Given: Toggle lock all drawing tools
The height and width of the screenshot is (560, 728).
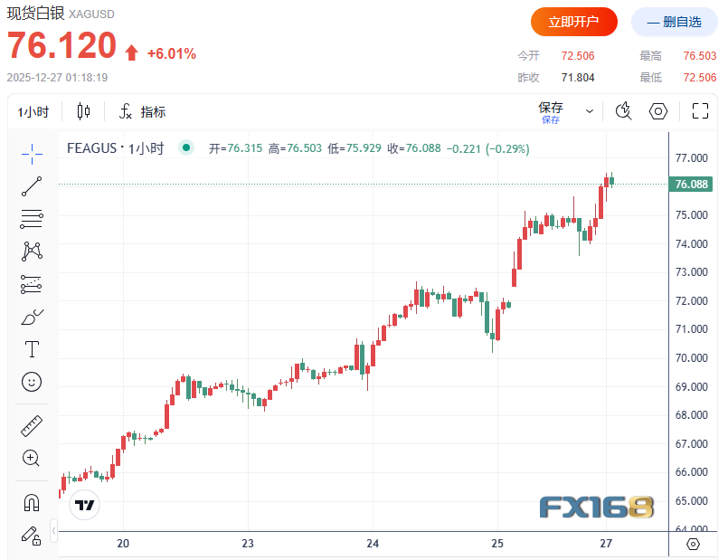Looking at the screenshot, I should click(32, 535).
